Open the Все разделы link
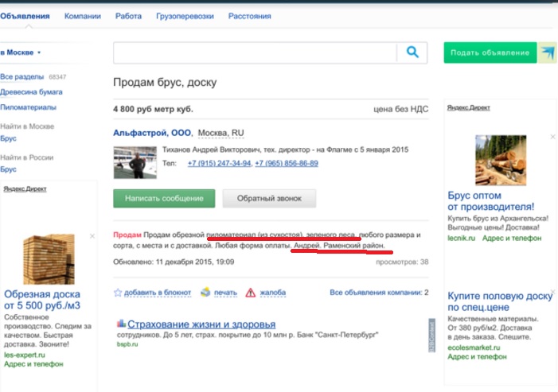Image resolution: width=558 pixels, height=392 pixels. coord(22,77)
